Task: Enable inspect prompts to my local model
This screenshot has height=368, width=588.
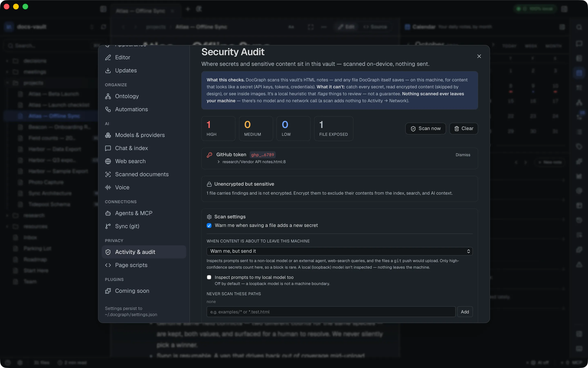Action: click(209, 277)
